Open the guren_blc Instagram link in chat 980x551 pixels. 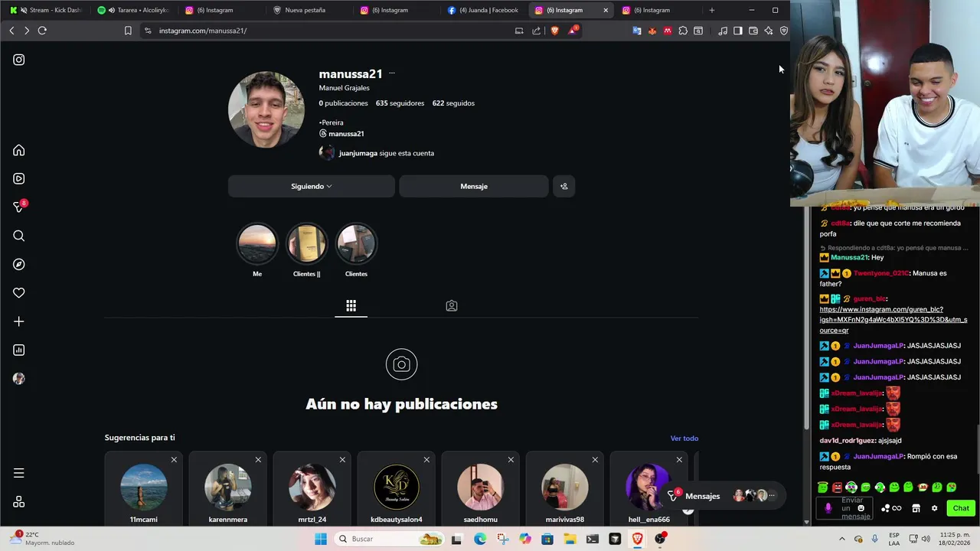[893, 320]
